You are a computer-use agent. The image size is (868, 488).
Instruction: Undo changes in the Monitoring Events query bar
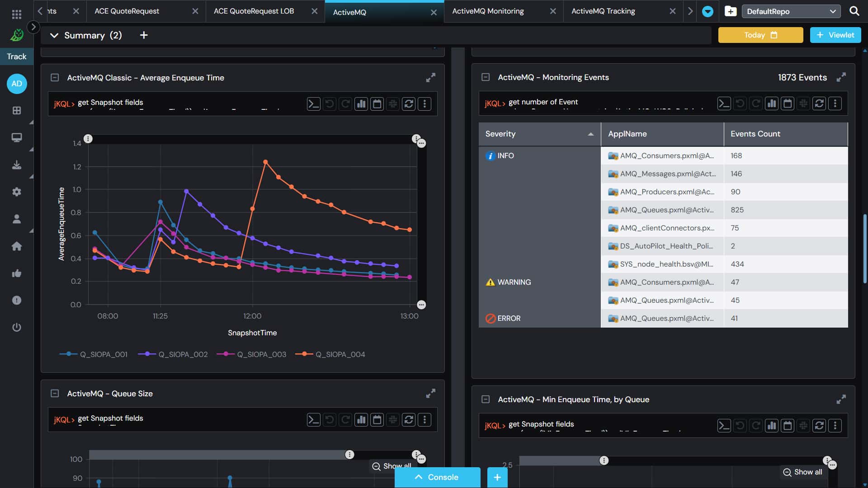740,103
